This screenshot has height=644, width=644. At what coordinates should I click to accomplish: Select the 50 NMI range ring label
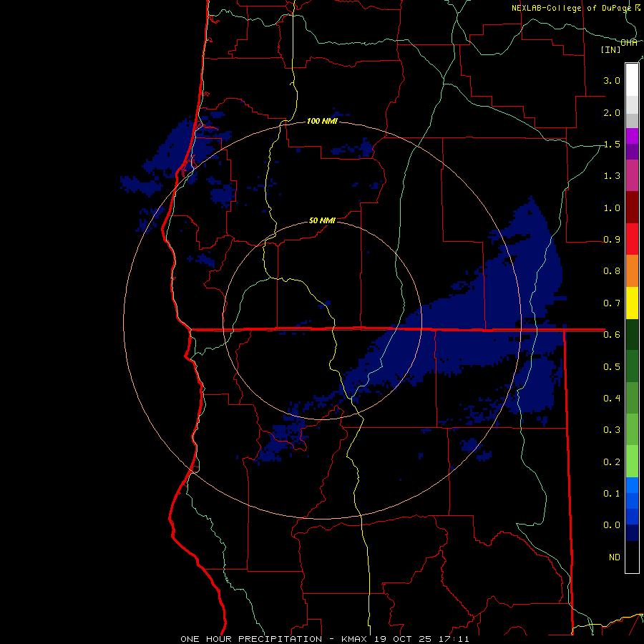(x=322, y=220)
